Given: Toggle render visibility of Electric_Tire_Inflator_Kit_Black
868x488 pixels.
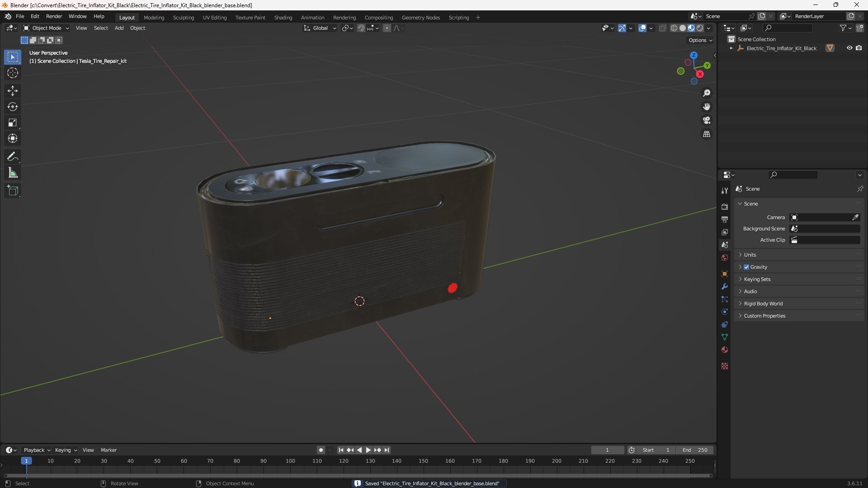Looking at the screenshot, I should coord(859,48).
